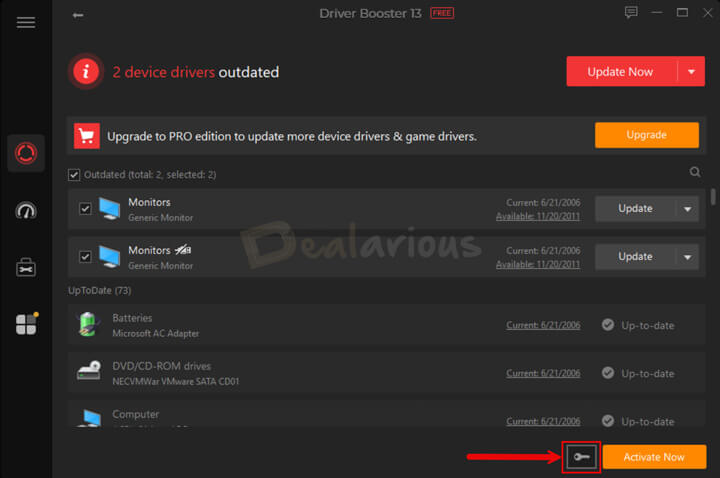This screenshot has height=478, width=720.
Task: Click Computer row Up-to-date label
Action: tap(647, 422)
